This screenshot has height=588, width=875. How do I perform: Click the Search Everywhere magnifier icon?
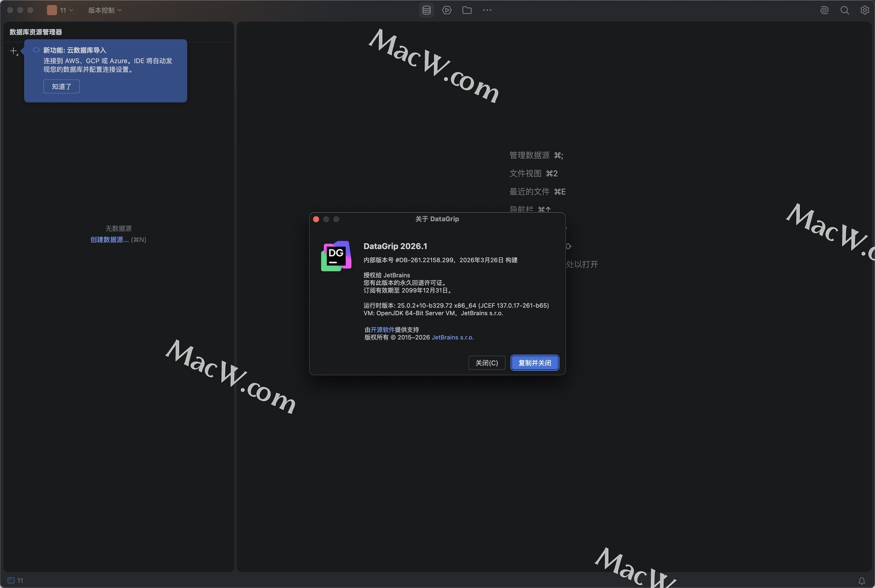(x=844, y=10)
